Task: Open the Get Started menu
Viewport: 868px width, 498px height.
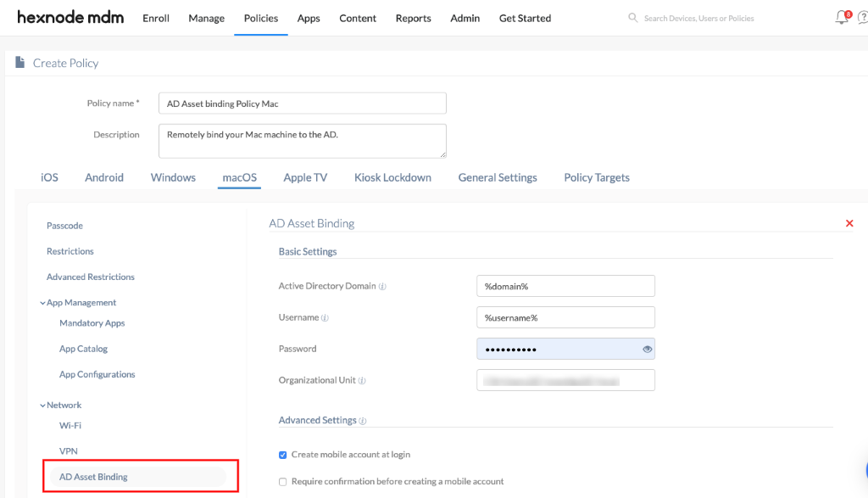Action: pos(525,19)
